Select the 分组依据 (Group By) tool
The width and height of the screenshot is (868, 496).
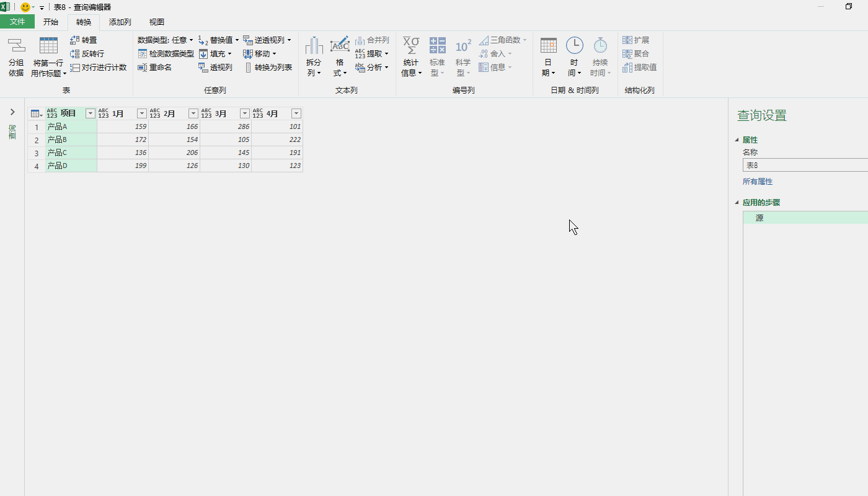[x=15, y=56]
